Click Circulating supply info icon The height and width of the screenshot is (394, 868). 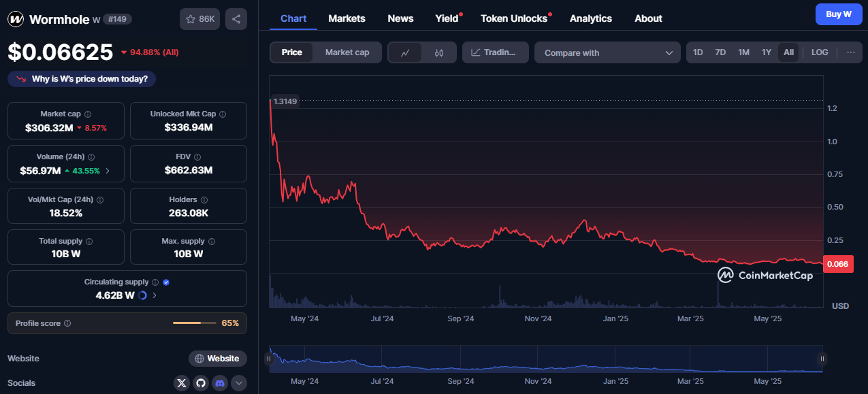click(155, 282)
